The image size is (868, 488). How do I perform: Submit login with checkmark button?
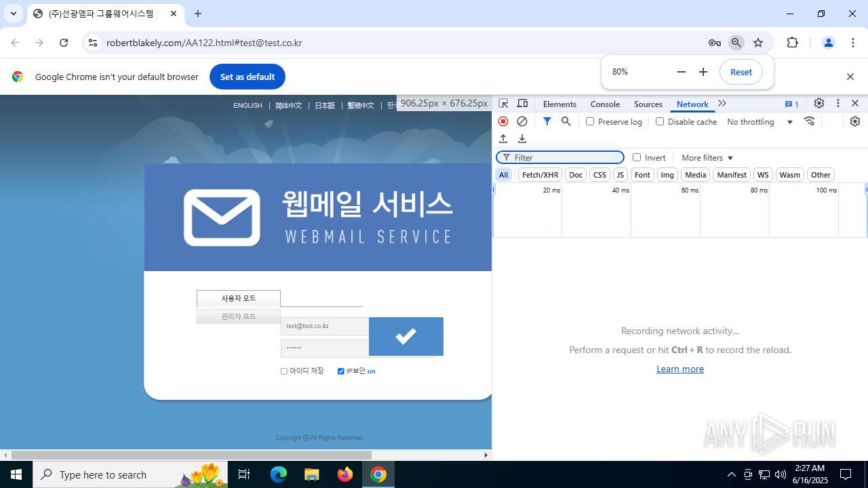(x=406, y=336)
